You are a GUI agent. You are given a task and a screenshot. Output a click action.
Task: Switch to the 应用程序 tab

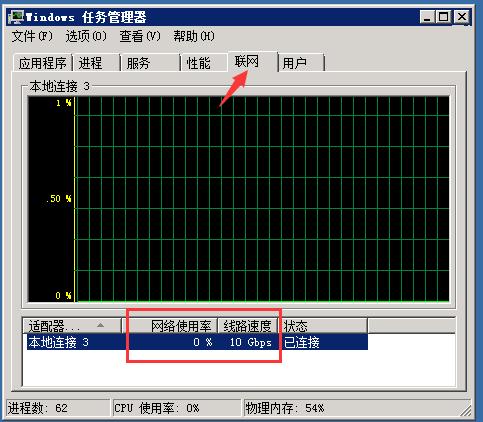pos(43,63)
